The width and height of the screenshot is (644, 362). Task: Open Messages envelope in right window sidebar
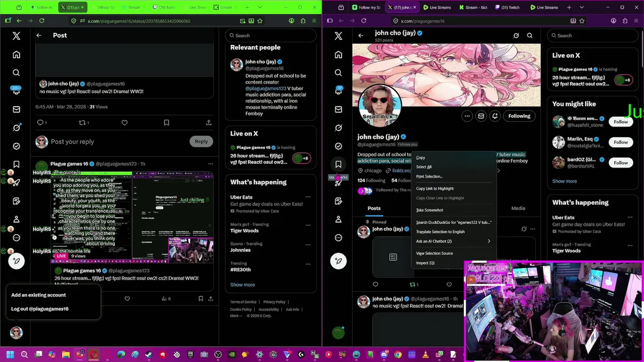click(339, 110)
